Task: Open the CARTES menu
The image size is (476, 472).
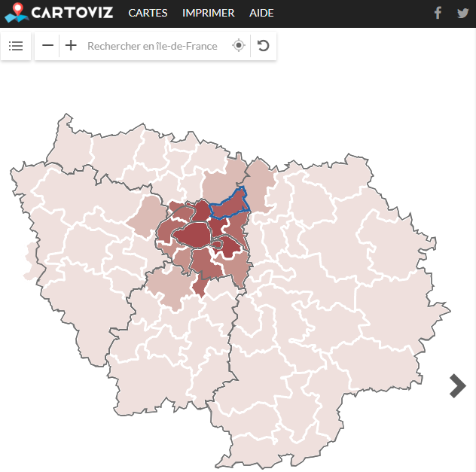Action: coord(148,13)
